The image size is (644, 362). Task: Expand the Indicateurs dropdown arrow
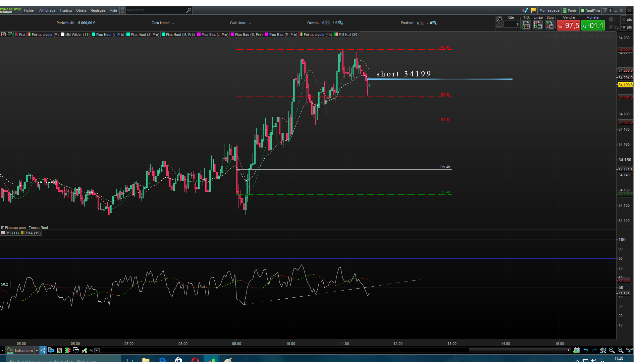pyautogui.click(x=37, y=351)
